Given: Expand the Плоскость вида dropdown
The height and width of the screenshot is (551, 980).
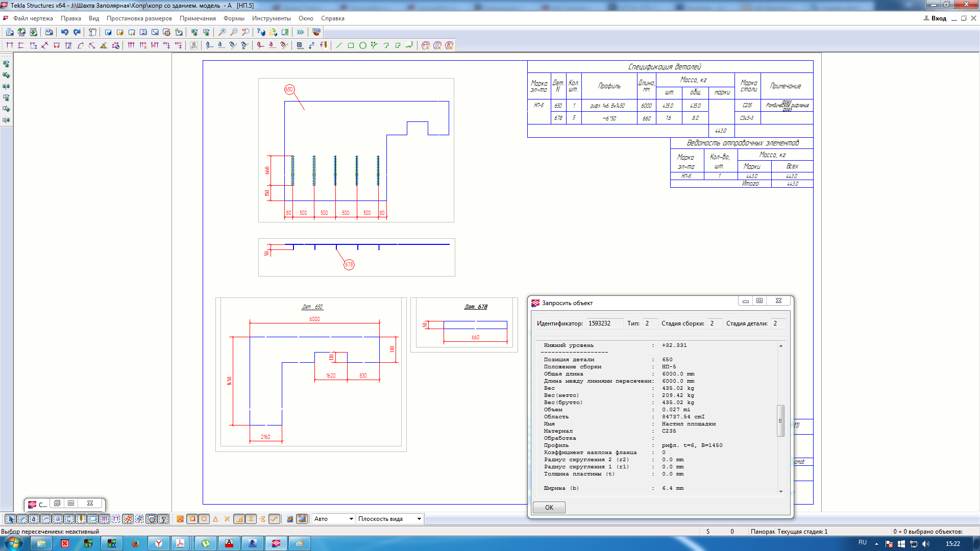Looking at the screenshot, I should click(389, 519).
